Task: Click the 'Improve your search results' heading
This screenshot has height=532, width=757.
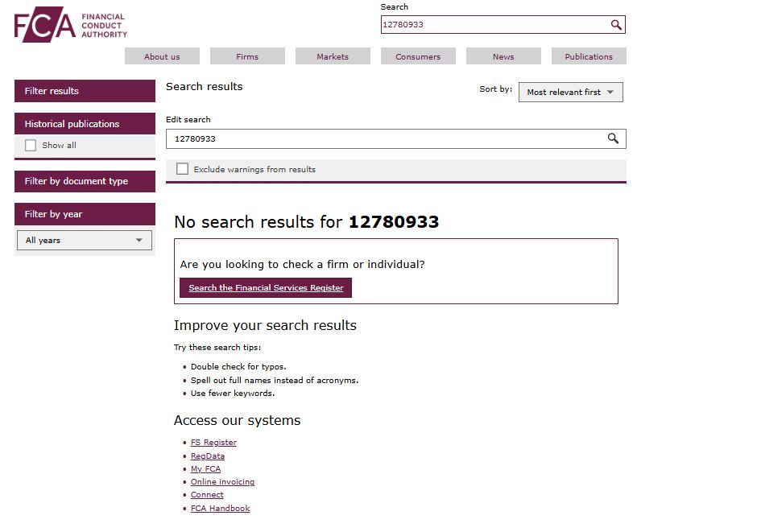Action: coord(265,326)
